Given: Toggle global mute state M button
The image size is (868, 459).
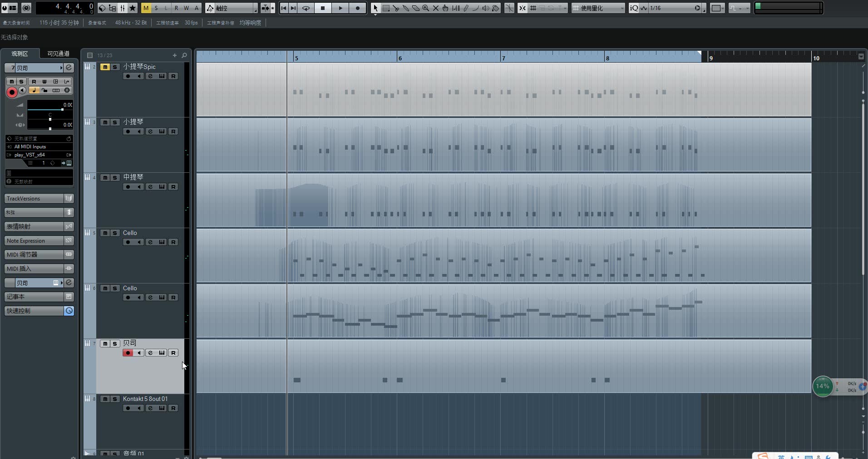Looking at the screenshot, I should [146, 8].
